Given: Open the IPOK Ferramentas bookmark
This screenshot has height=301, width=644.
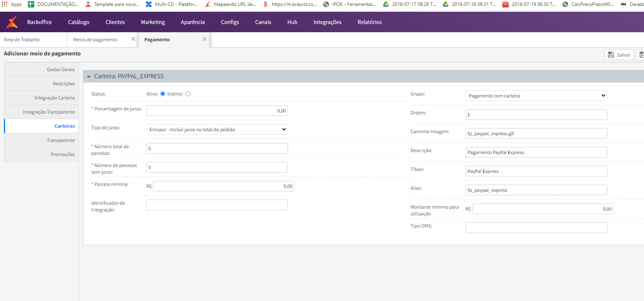Looking at the screenshot, I should (x=350, y=4).
